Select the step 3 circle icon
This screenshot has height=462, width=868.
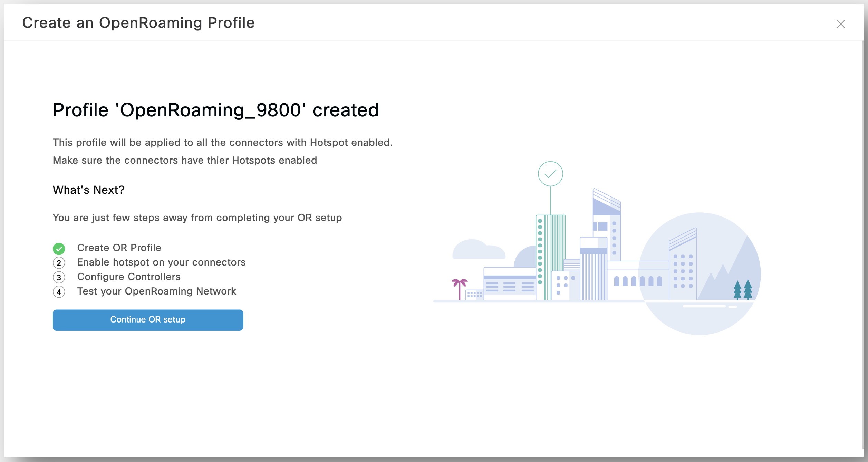pos(59,277)
